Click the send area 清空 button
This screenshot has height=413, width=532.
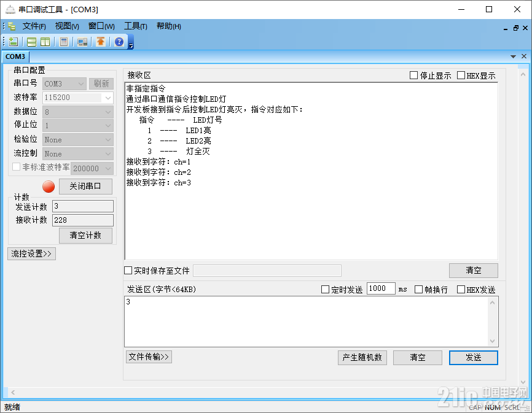point(417,357)
